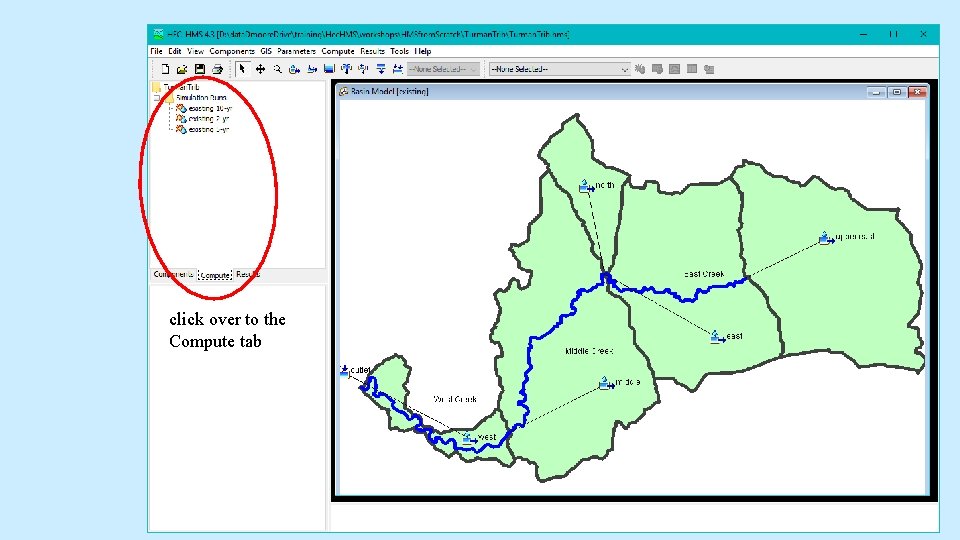Select the Pan tool with four arrows
960x540 pixels.
coord(260,69)
